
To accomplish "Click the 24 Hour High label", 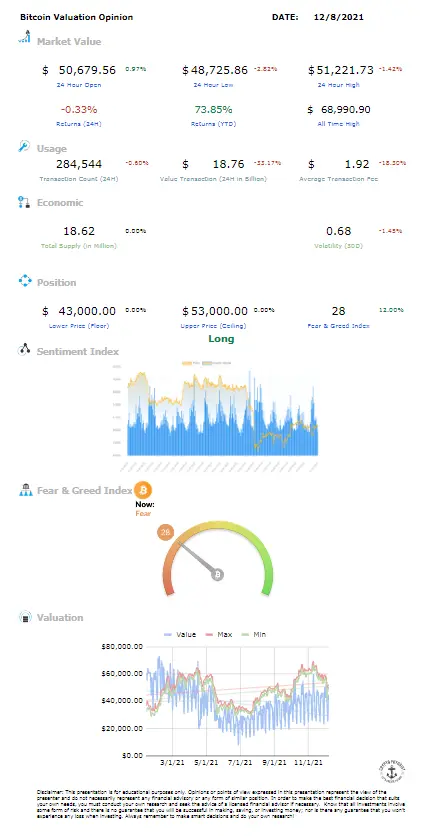I will point(338,85).
